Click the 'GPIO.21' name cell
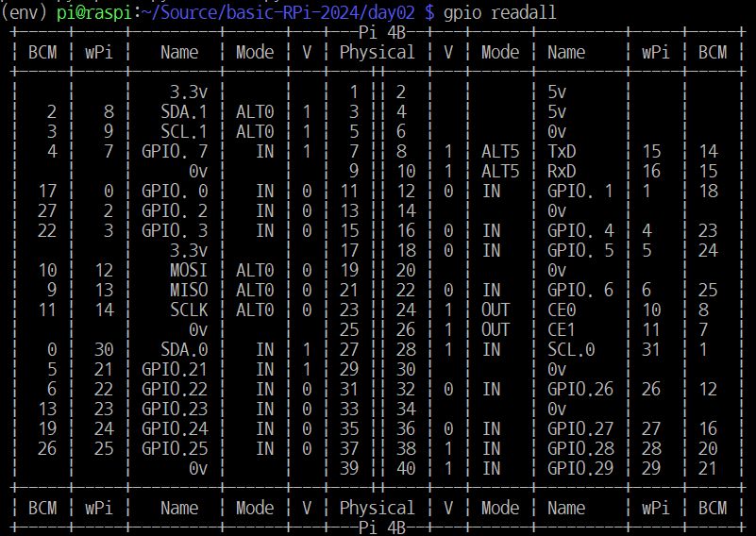Screen dimensions: 756x536 coord(175,369)
